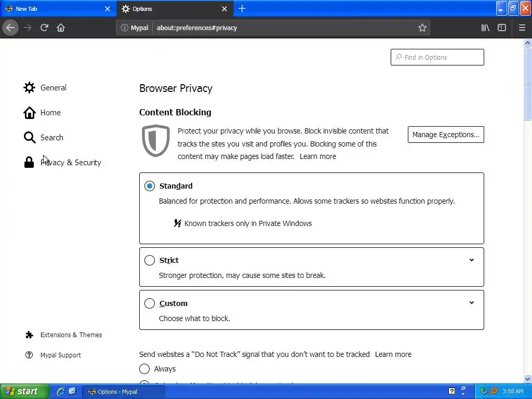Expand the Custom option details chevron
The width and height of the screenshot is (532, 399).
[472, 303]
